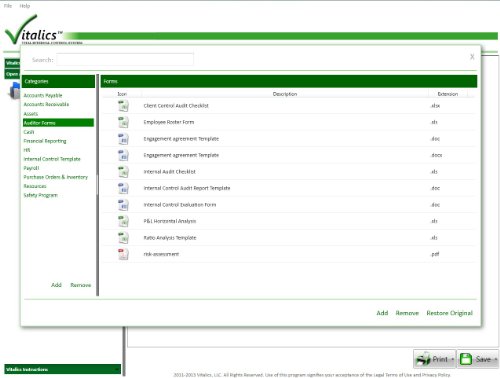Select the Safety Program category
Viewport: 500px width, 378px height.
point(40,195)
